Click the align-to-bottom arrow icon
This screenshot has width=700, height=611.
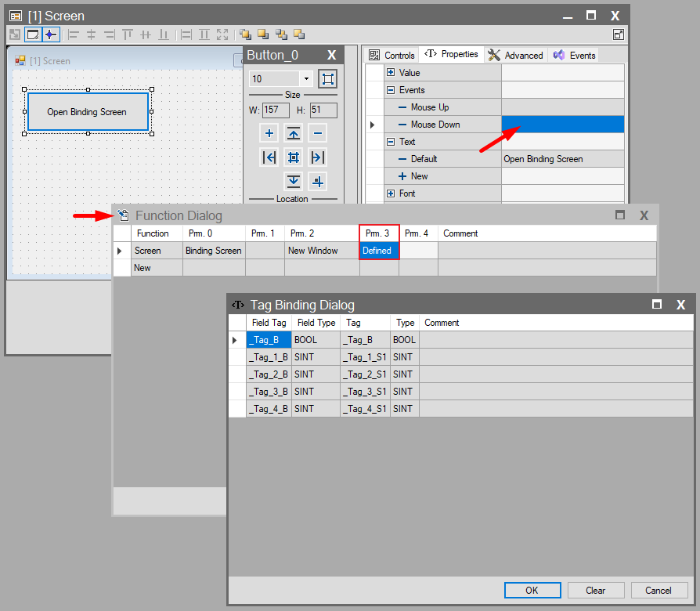click(x=293, y=181)
